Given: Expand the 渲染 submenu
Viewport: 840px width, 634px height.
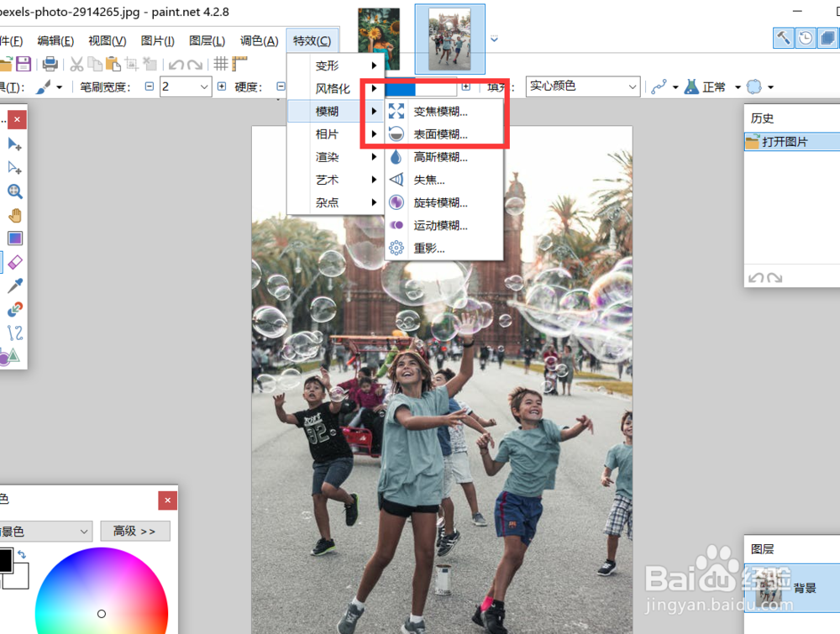Looking at the screenshot, I should [x=336, y=157].
